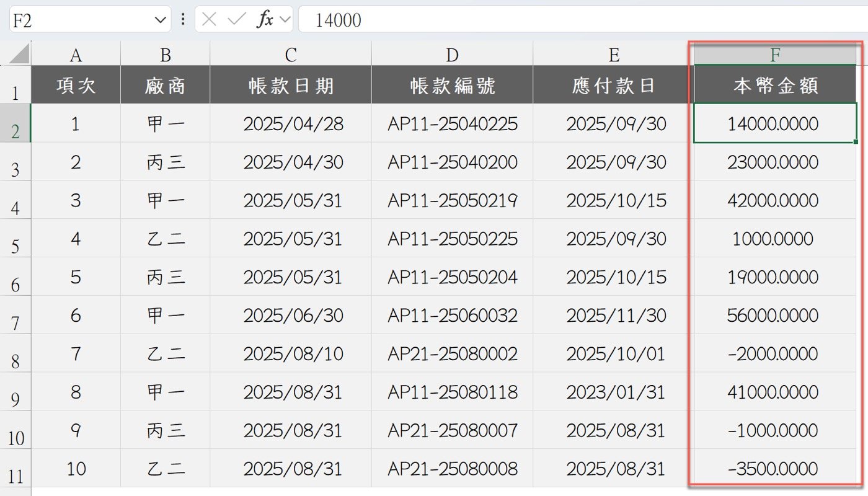Image resolution: width=868 pixels, height=496 pixels.
Task: Click cell AP11-25080118
Action: 452,392
